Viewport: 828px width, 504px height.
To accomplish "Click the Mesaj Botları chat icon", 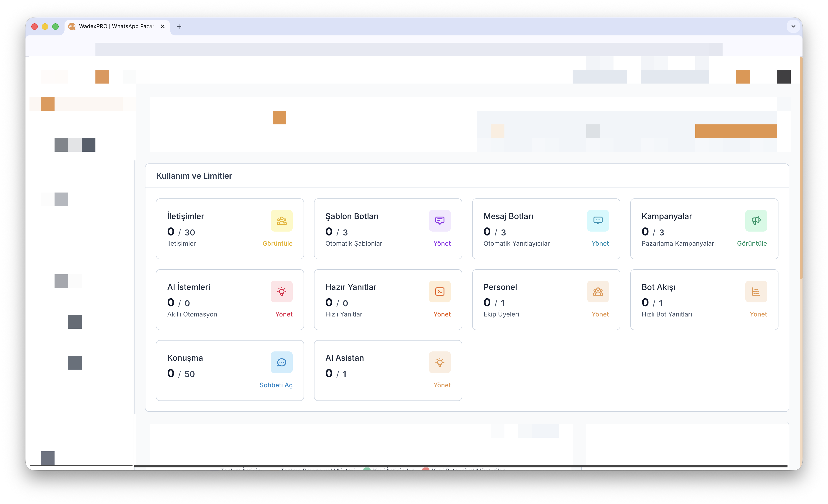I will point(598,221).
